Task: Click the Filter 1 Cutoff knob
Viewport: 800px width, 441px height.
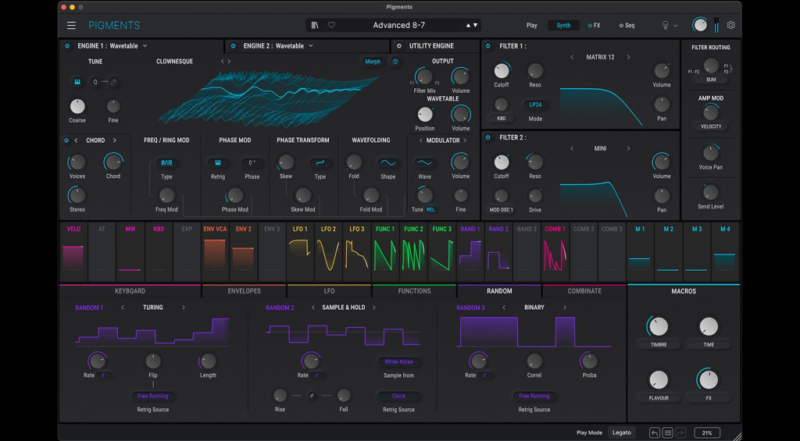Action: (501, 71)
